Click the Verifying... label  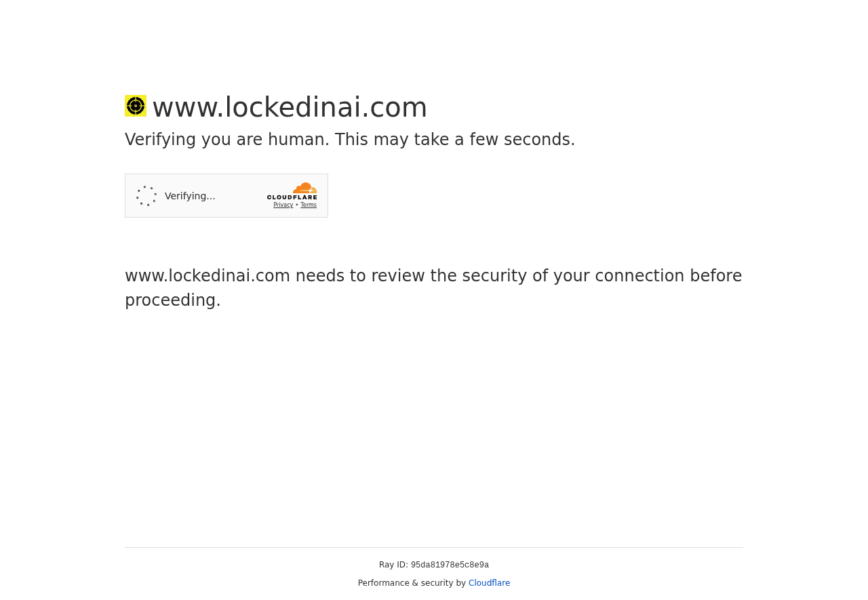coord(190,195)
